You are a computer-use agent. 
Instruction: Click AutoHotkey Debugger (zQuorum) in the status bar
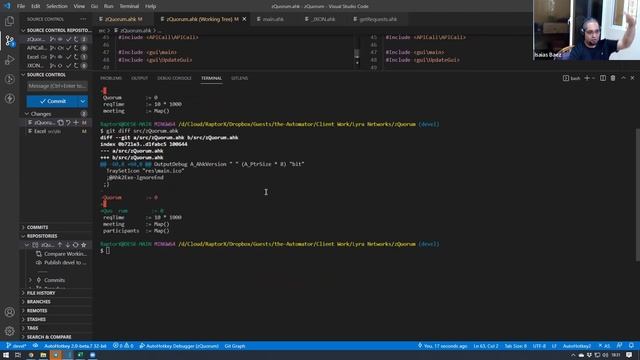(x=179, y=346)
